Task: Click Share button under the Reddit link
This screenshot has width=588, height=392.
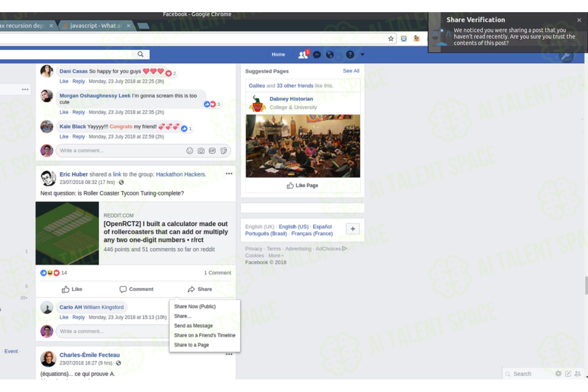Action: tap(200, 289)
